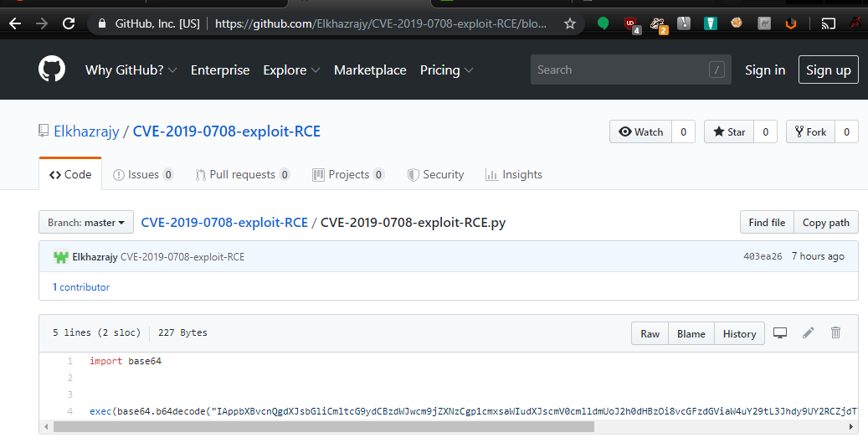Open the CVE-2019-0708-exploit-RCE repository title link
This screenshot has height=443, width=868.
226,131
